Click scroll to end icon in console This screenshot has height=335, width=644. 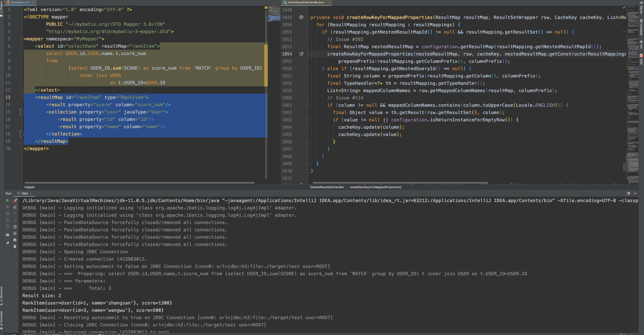(15, 233)
